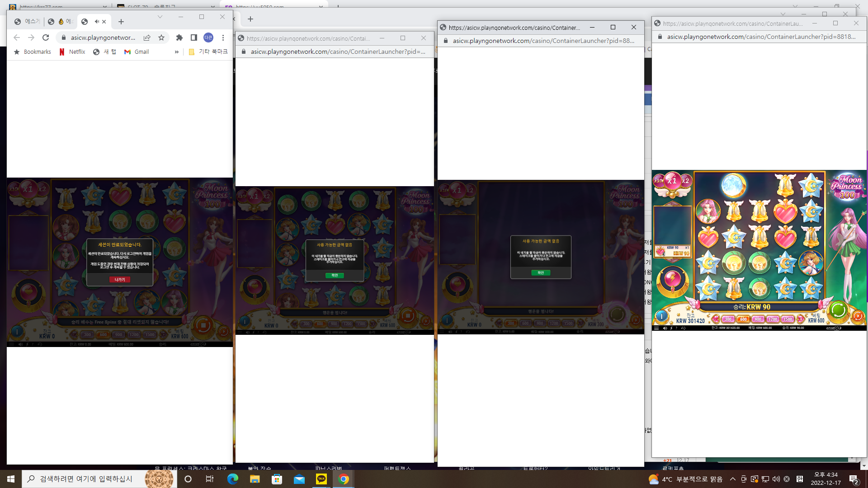868x488 pixels.
Task: Click the pink lightning orb in rightmost game
Action: point(672,280)
